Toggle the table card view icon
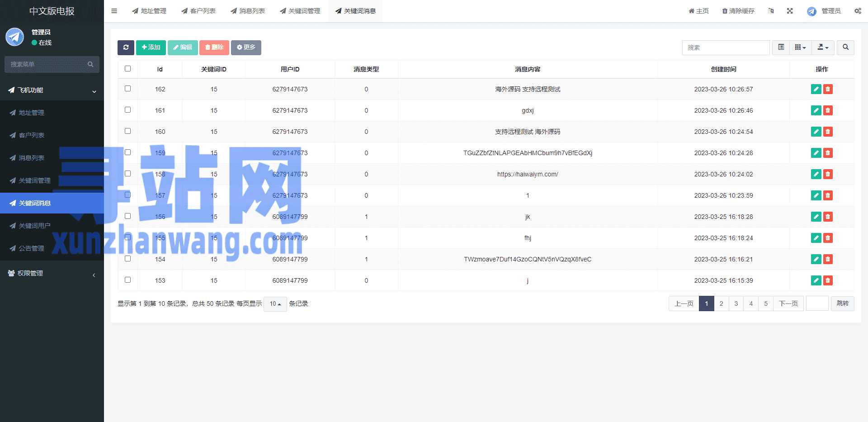868x422 pixels. pyautogui.click(x=781, y=47)
